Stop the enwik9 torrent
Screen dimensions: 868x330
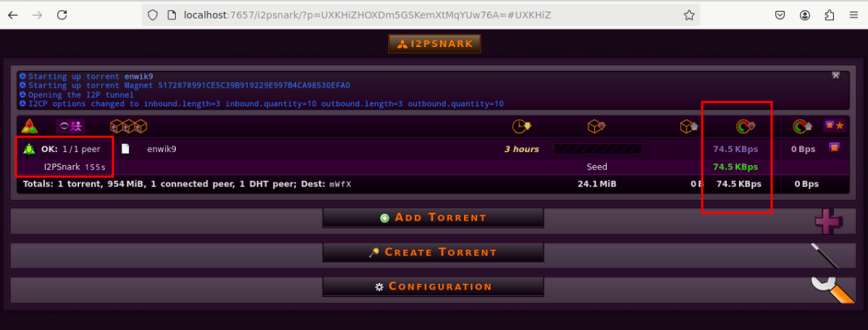[x=834, y=148]
